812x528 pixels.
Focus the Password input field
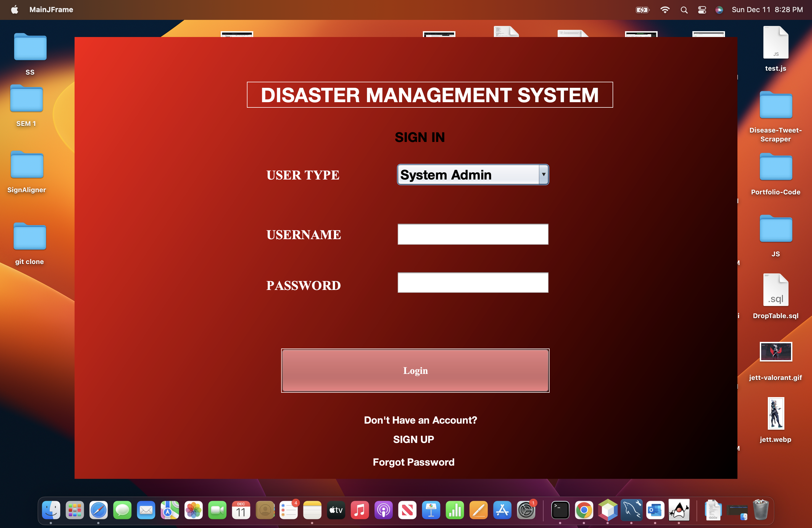click(473, 283)
